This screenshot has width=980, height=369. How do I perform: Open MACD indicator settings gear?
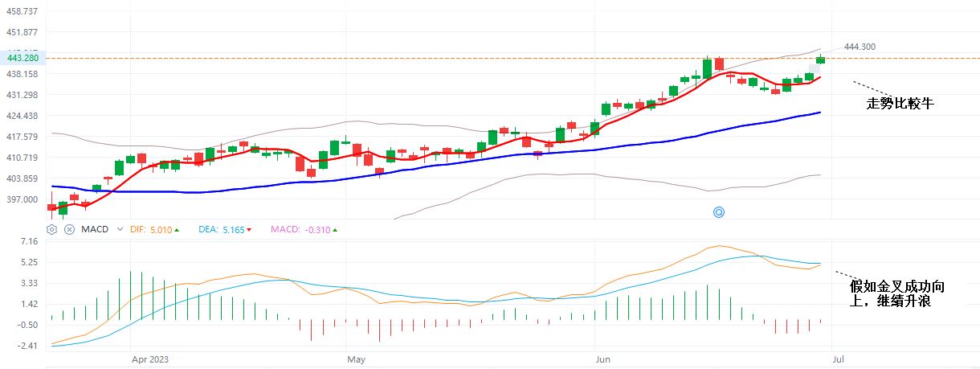[51, 229]
